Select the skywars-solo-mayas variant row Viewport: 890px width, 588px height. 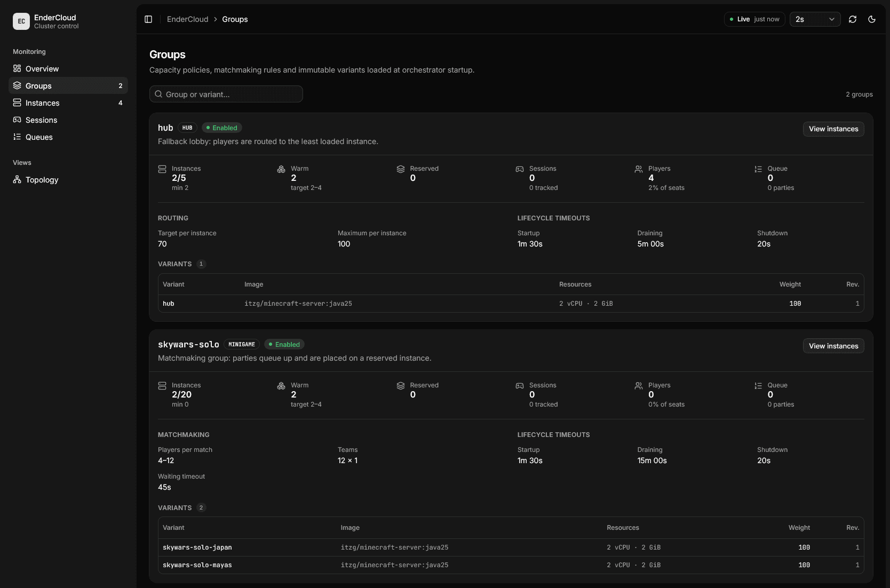click(x=511, y=565)
